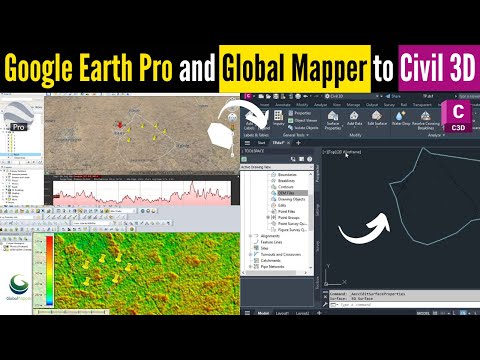Expand the Turnouts and Crossovers node
The height and width of the screenshot is (360, 480).
(250, 254)
